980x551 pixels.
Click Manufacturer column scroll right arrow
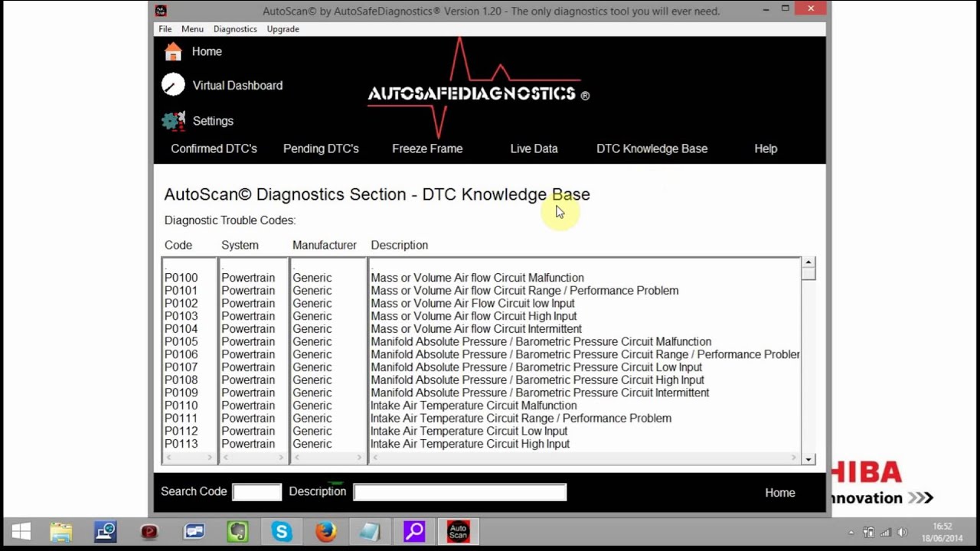(359, 458)
